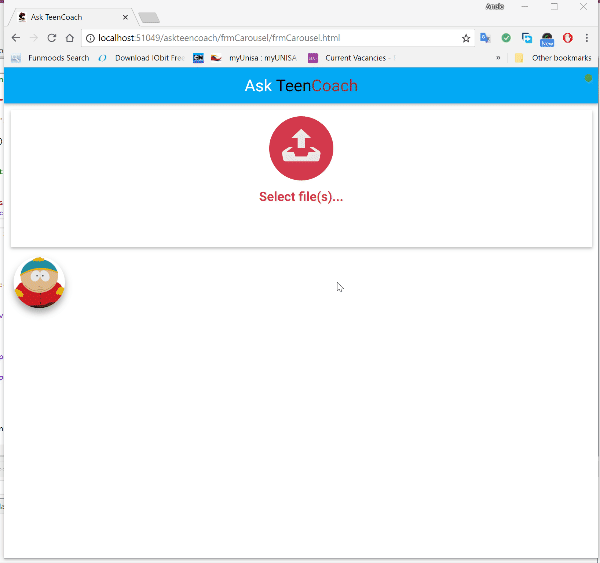Open the Chrome three-dot menu

[587, 38]
